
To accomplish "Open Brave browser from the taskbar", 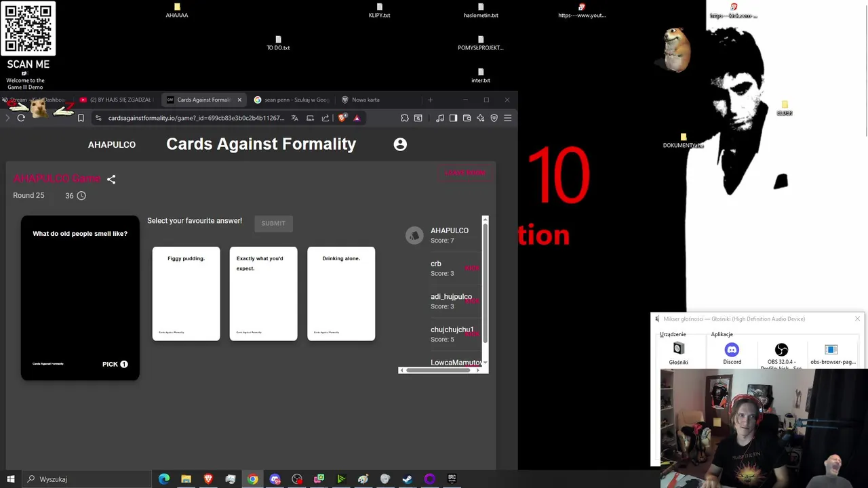I will tap(208, 479).
